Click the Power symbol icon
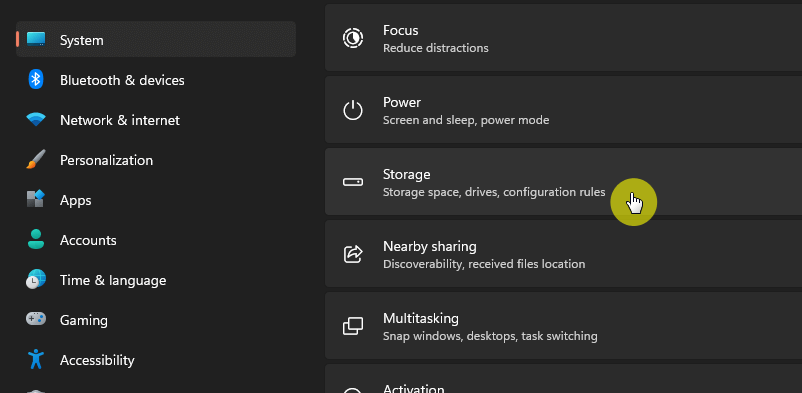802x393 pixels. pyautogui.click(x=353, y=111)
